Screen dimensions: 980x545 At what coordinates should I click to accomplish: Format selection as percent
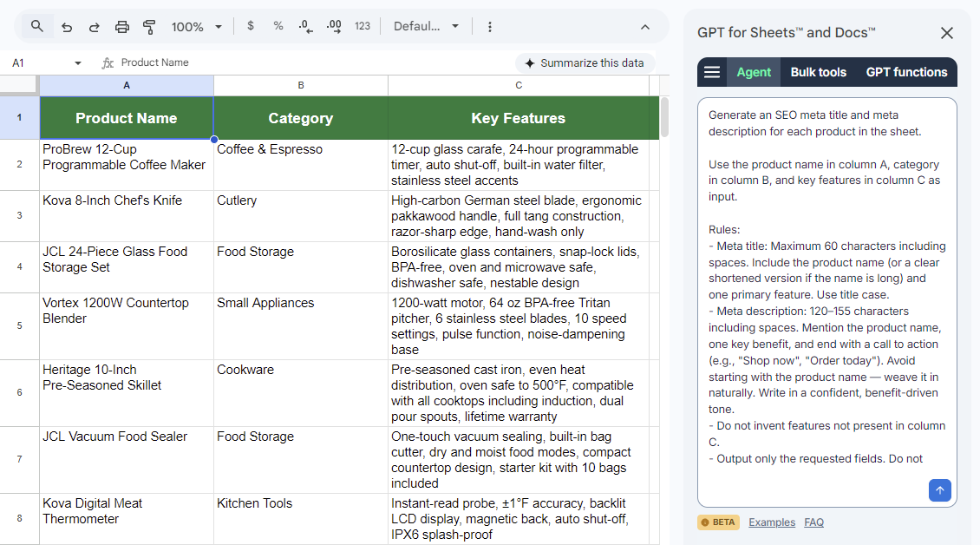[278, 26]
